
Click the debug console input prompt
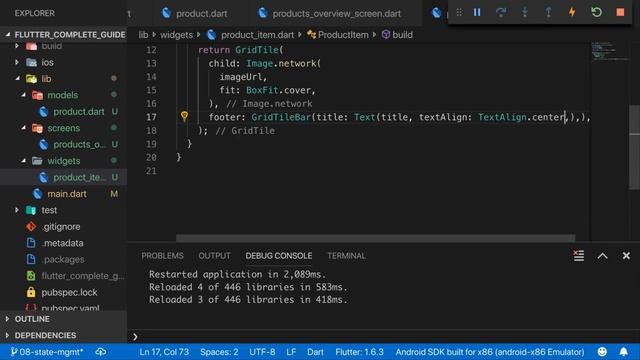pyautogui.click(x=384, y=337)
